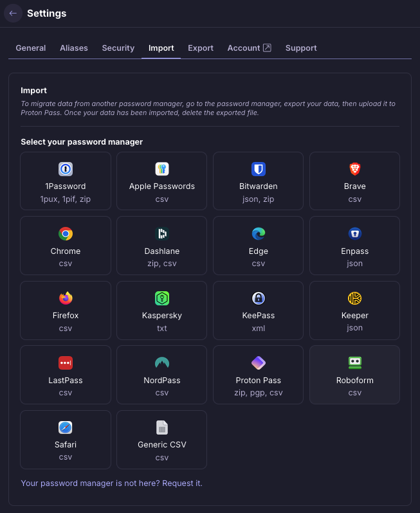Open the Support tab
The width and height of the screenshot is (420, 513).
301,48
